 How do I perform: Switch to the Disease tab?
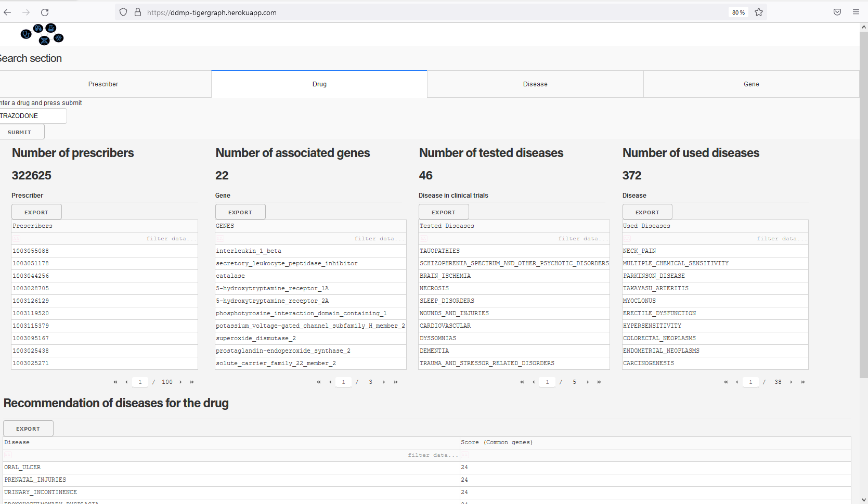pyautogui.click(x=535, y=84)
